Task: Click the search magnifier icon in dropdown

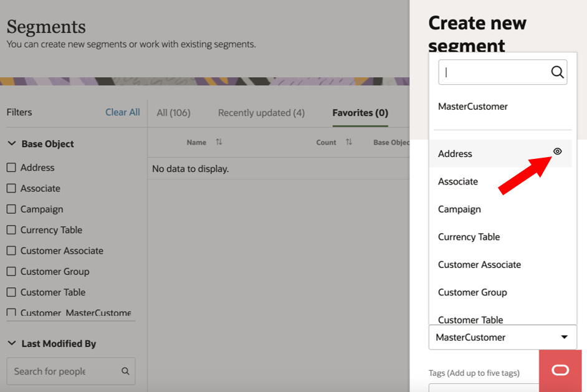Action: coord(557,72)
